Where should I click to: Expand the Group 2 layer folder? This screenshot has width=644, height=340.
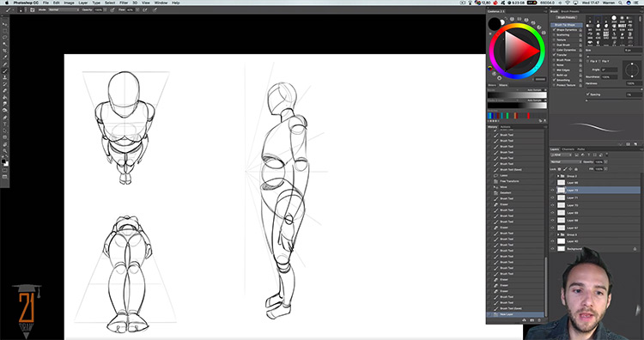(x=558, y=176)
